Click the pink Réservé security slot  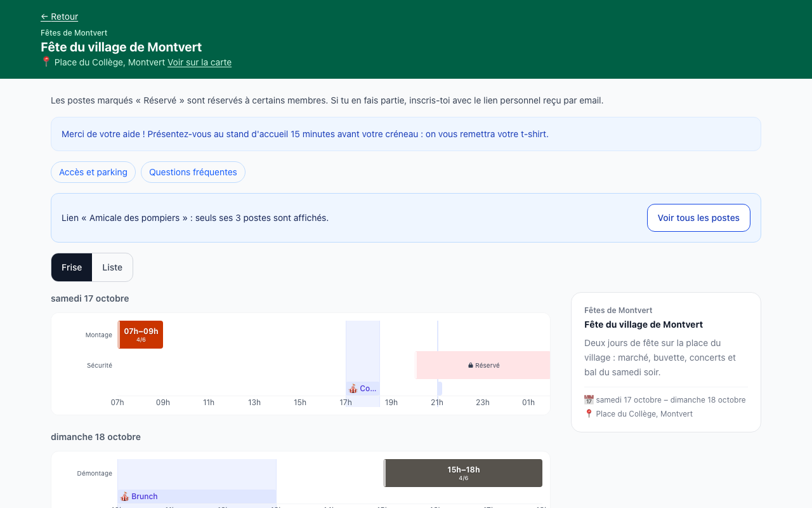click(x=483, y=365)
